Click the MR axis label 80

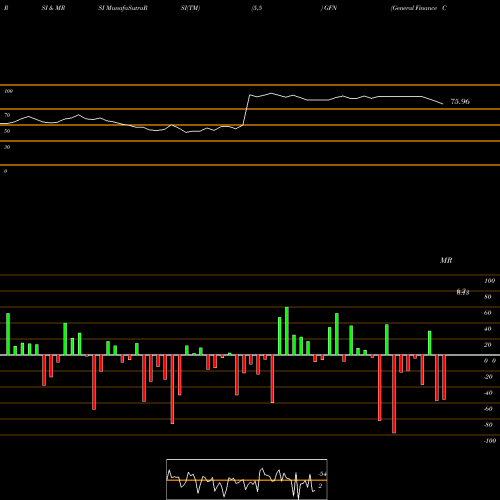tap(488, 297)
